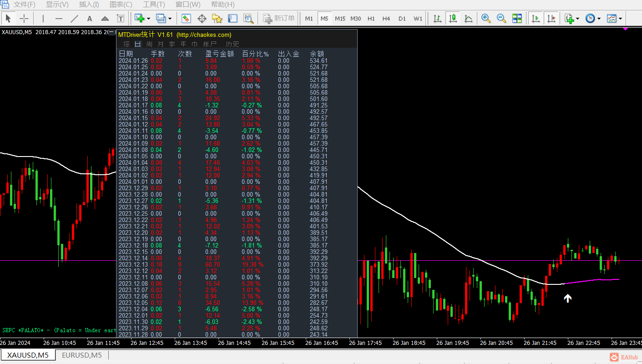Set timeframe to W1
Image resolution: width=642 pixels, height=364 pixels.
tap(418, 19)
